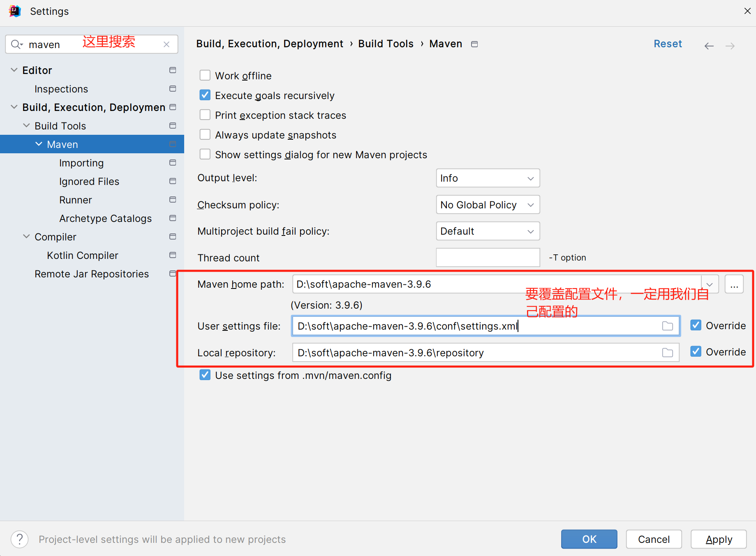The width and height of the screenshot is (756, 556).
Task: Uncheck Use settings from .mvn/maven.config
Action: pos(205,375)
